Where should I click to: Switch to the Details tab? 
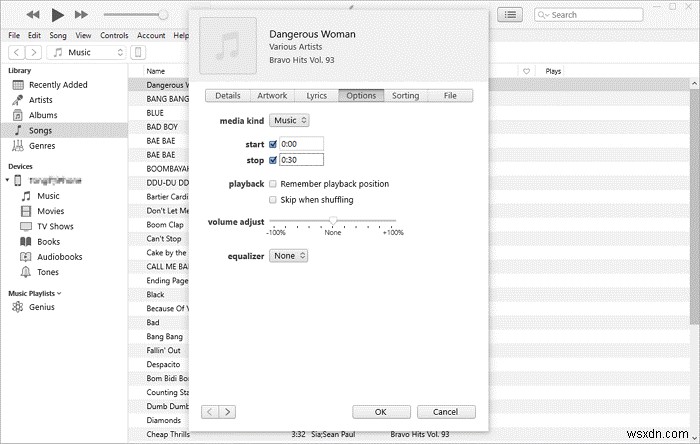click(x=228, y=95)
